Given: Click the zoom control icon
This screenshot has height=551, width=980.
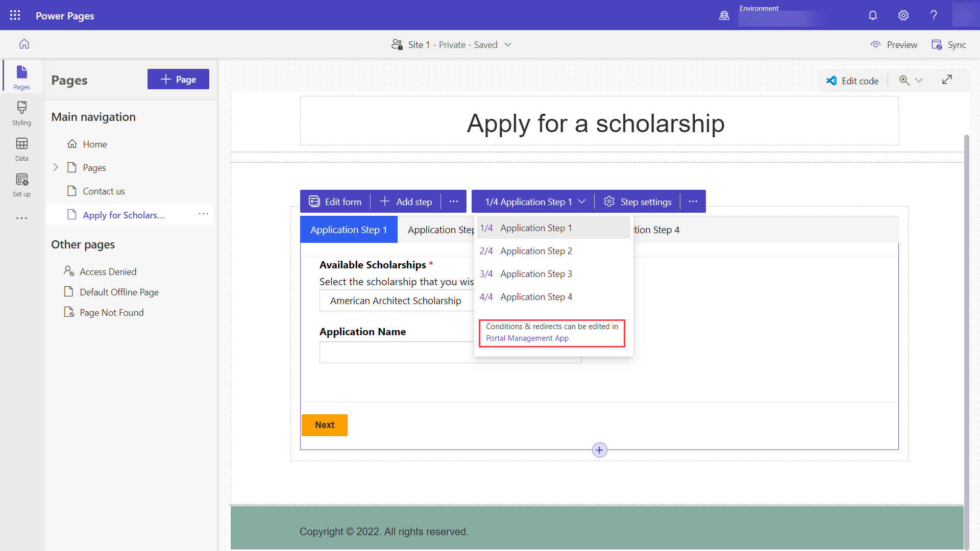Looking at the screenshot, I should pyautogui.click(x=904, y=80).
